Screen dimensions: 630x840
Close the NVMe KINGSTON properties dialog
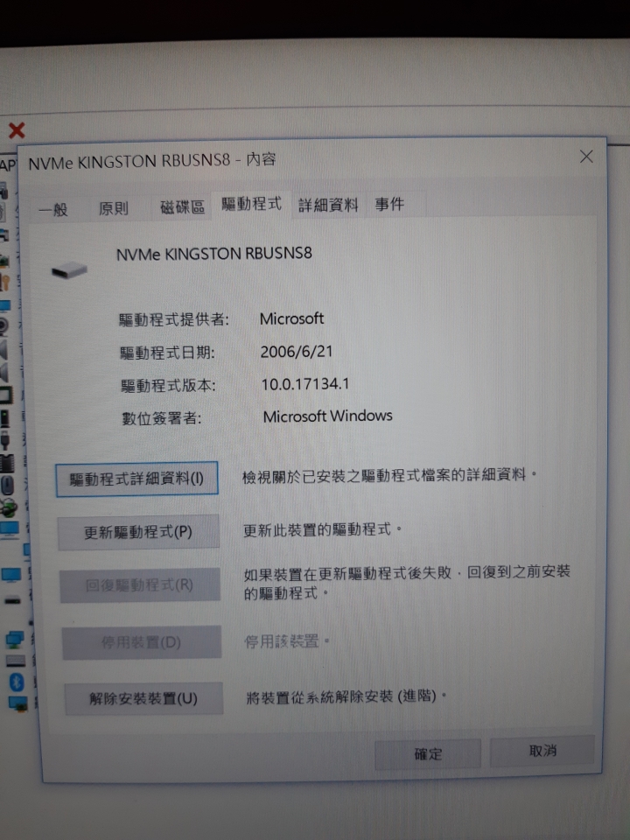[586, 157]
